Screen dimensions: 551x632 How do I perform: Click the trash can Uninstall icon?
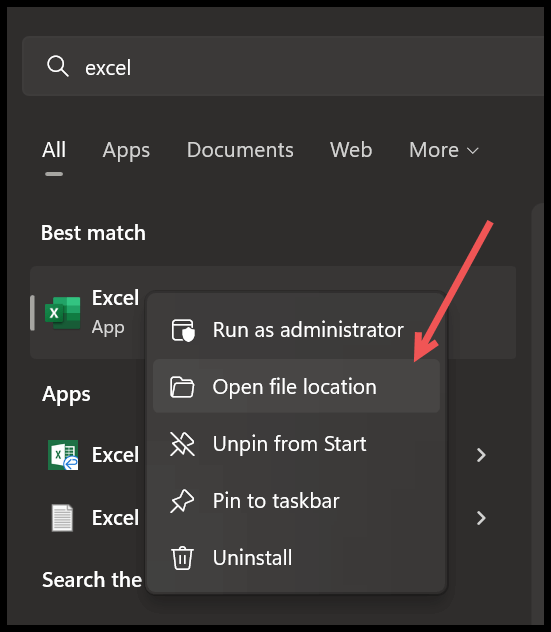[182, 558]
